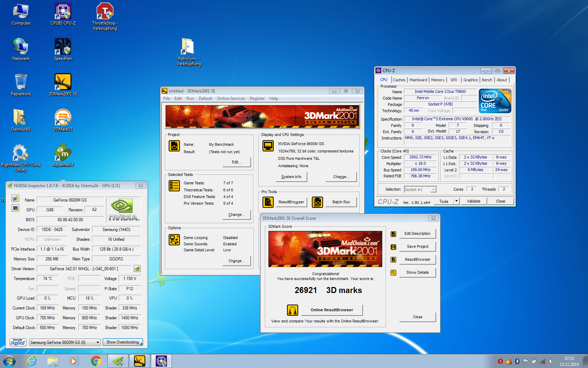Switch to the Caches tab in CPU-Z
Viewport: 588px width, 368px height.
[399, 80]
